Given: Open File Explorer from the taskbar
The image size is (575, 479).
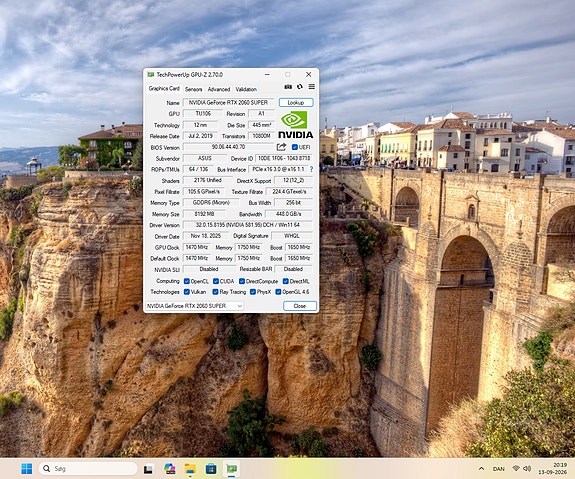Looking at the screenshot, I should (x=190, y=469).
